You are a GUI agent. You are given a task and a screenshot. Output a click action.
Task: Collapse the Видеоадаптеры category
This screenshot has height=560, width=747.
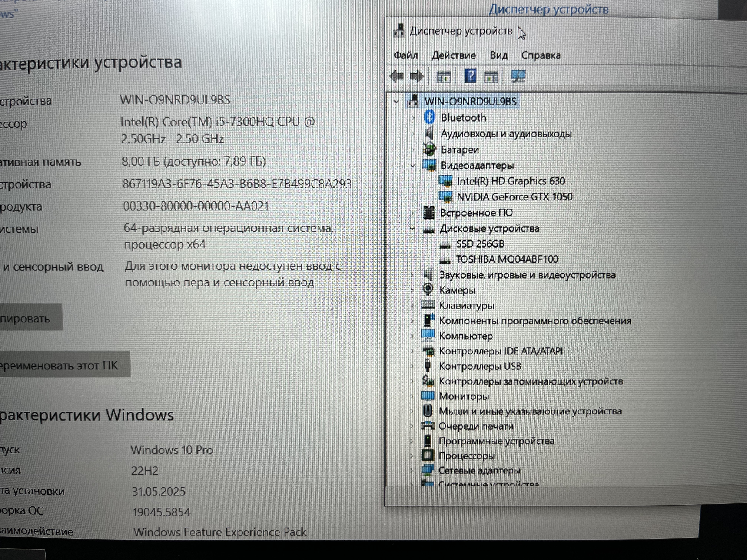point(412,165)
